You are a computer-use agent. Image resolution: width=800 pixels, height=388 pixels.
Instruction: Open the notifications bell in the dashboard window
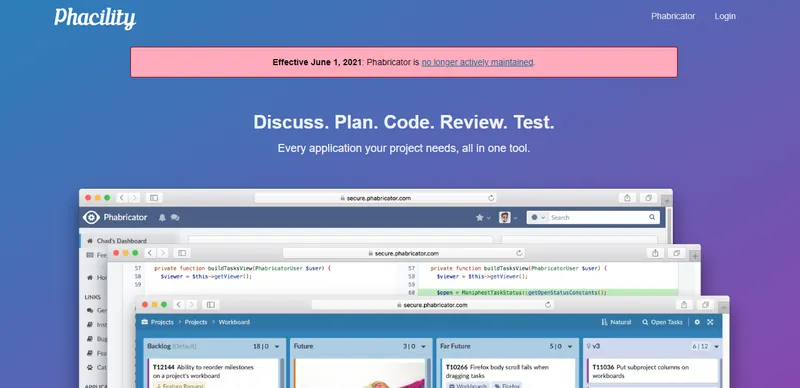click(162, 217)
